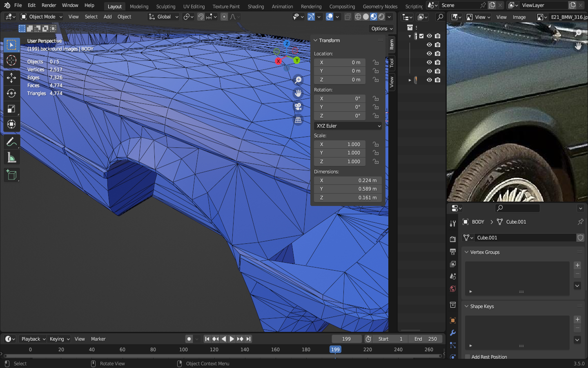The height and width of the screenshot is (368, 588).
Task: Open the Object Mode dropdown
Action: 42,17
